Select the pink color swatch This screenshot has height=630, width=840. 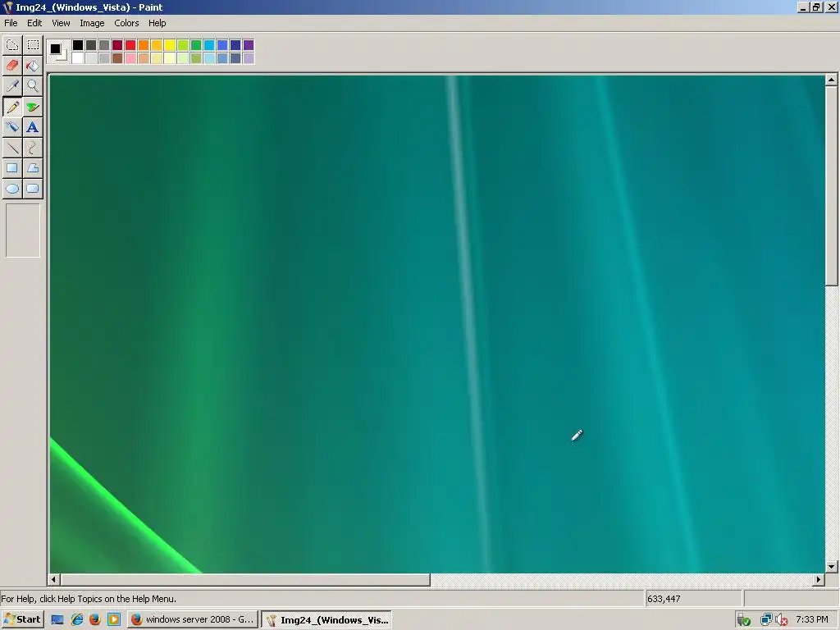(x=130, y=58)
